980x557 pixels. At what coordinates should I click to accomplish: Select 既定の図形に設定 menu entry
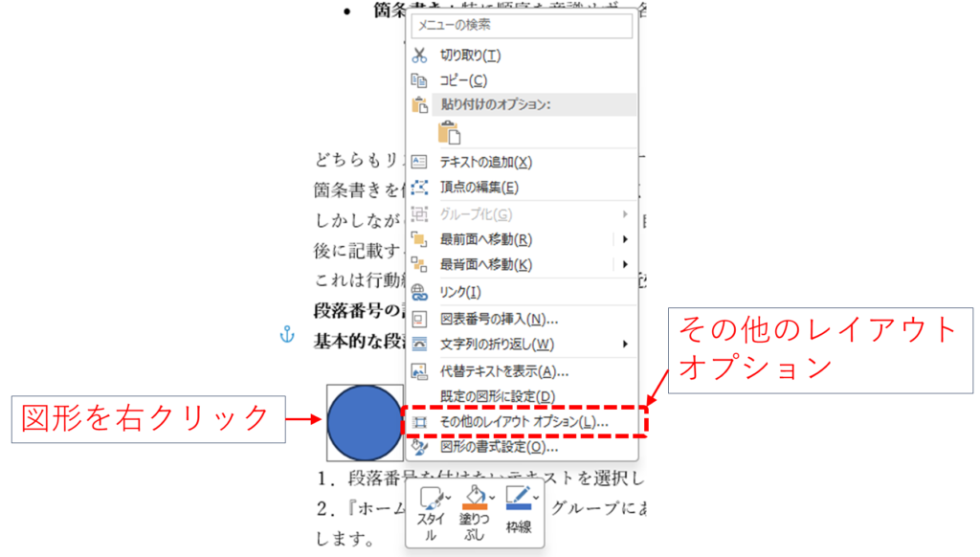(497, 396)
